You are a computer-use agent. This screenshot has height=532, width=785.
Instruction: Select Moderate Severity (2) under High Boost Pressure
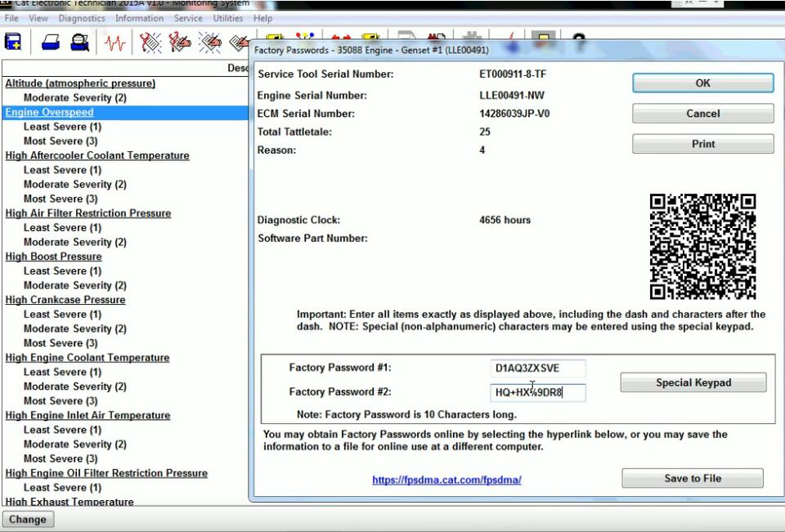tap(75, 285)
